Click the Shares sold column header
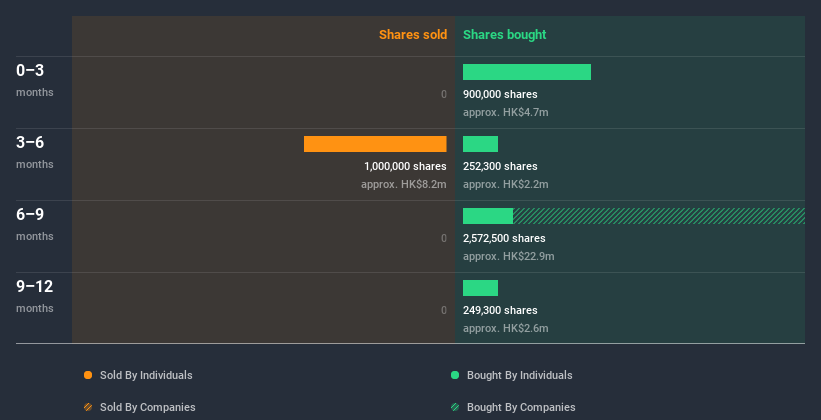Image resolution: width=821 pixels, height=420 pixels. (x=413, y=35)
